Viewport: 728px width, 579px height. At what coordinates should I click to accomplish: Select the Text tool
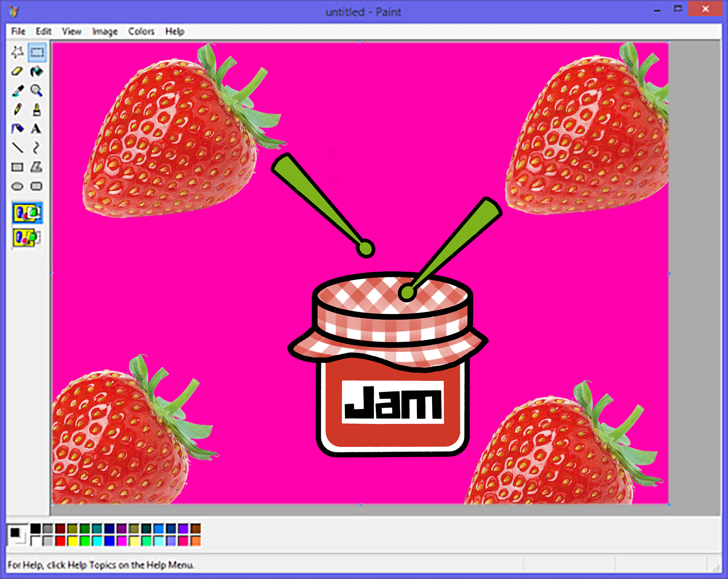(36, 129)
